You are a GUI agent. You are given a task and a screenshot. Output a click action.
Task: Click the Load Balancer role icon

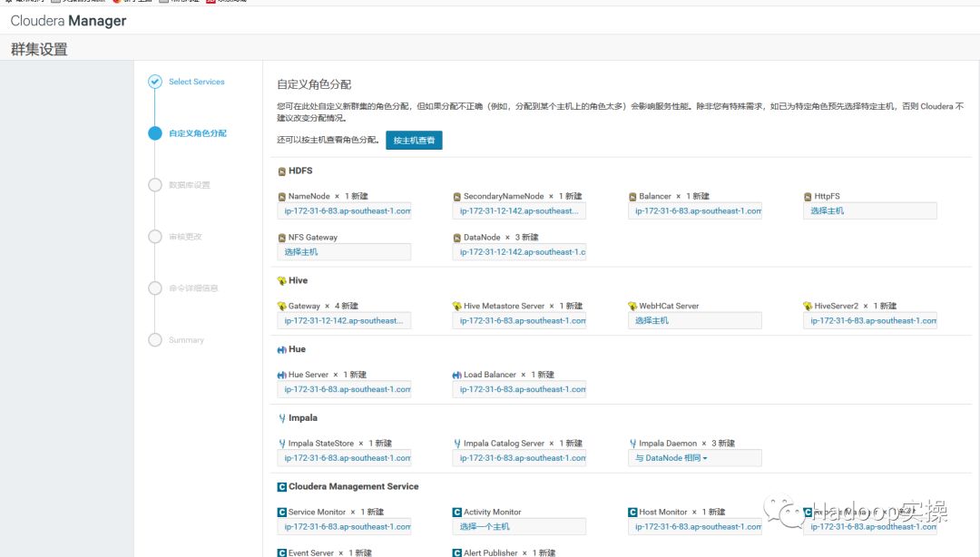tap(456, 375)
